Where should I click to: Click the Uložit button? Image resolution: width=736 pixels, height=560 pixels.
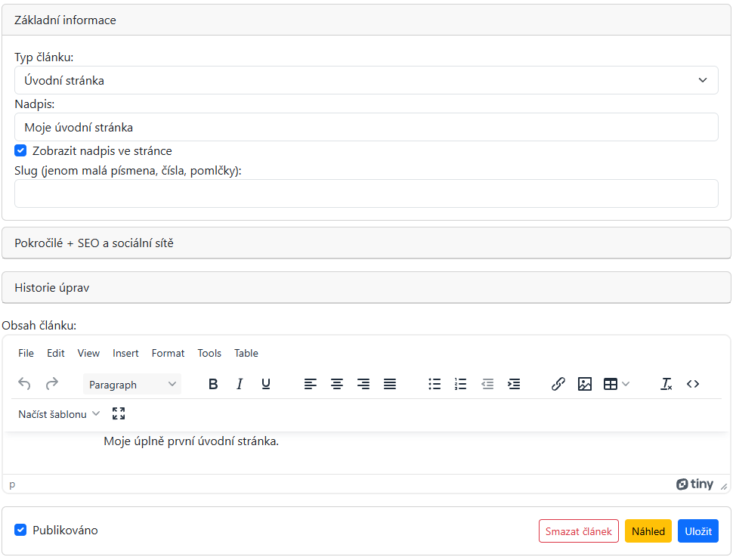[697, 531]
